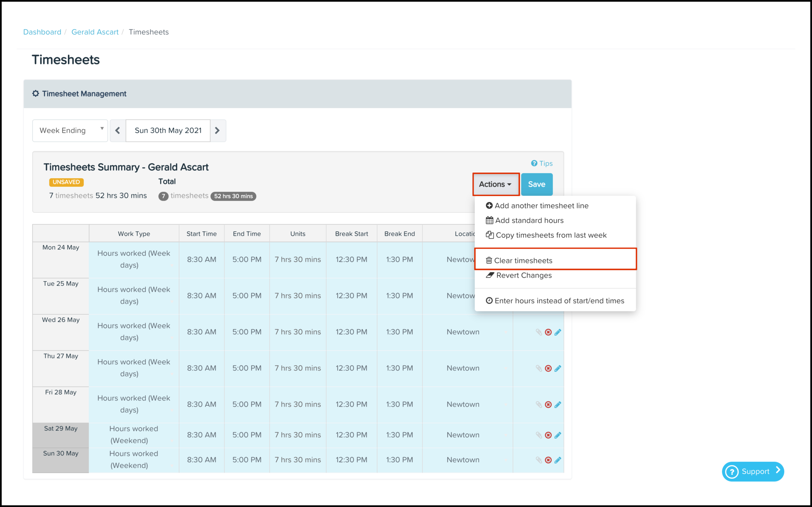
Task: Advance to the next week
Action: (x=217, y=130)
